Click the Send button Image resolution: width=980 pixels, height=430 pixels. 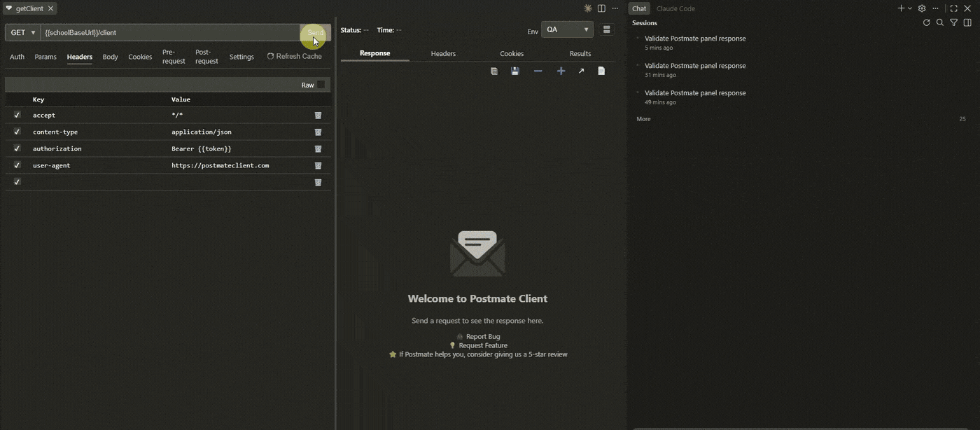pos(315,32)
